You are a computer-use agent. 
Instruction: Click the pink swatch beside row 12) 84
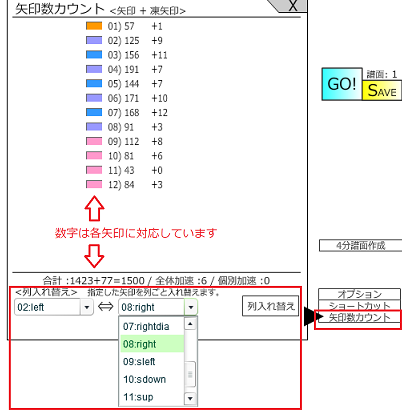pos(94,185)
